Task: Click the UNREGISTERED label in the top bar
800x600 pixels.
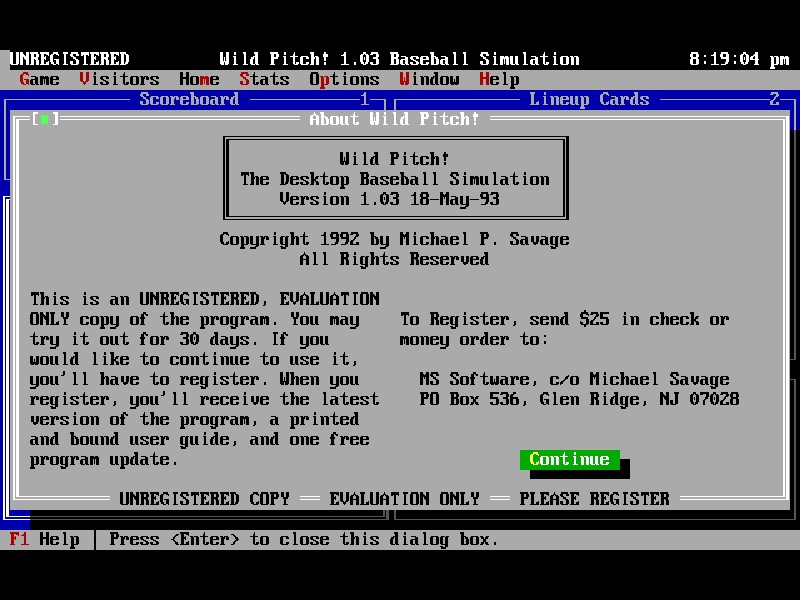Action: point(70,59)
